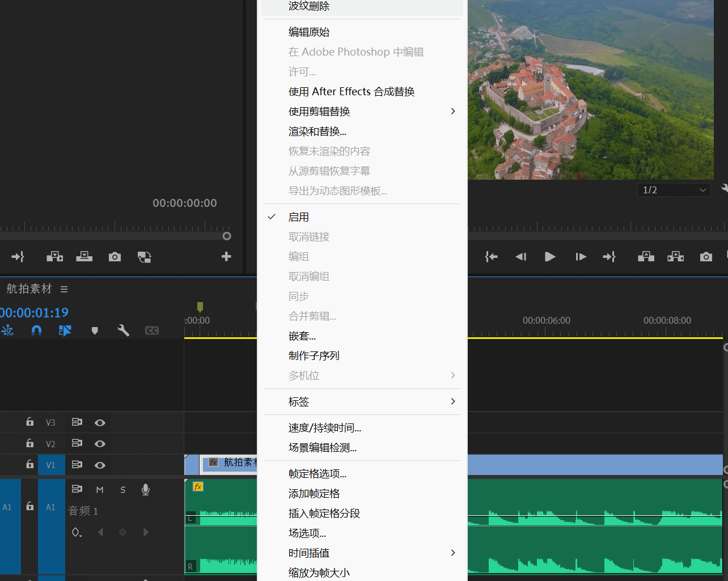Open the source monitor button editor plus

[x=226, y=257]
